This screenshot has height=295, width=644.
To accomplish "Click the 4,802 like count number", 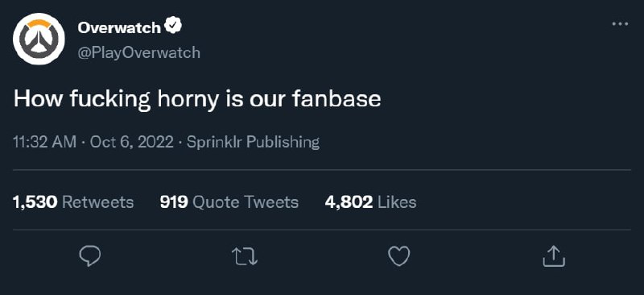I will [349, 202].
